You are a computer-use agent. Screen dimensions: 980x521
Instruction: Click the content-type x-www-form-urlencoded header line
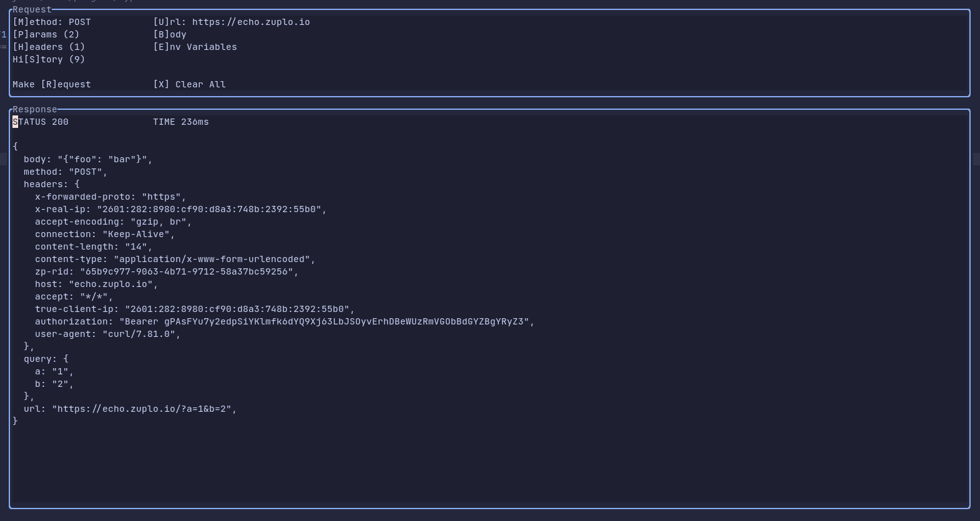[x=174, y=259]
